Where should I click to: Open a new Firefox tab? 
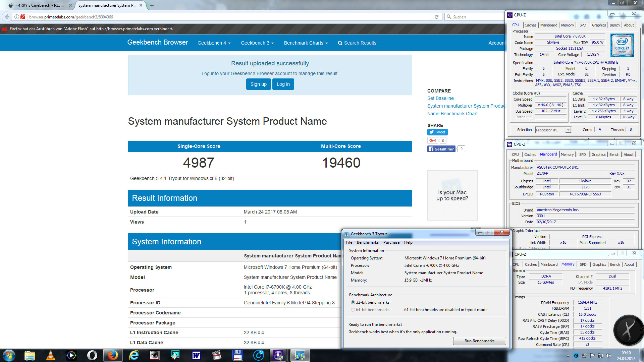(152, 5)
